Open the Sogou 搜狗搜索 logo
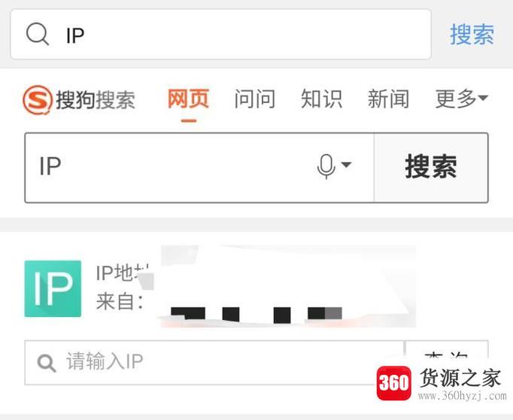The height and width of the screenshot is (420, 513). point(79,100)
